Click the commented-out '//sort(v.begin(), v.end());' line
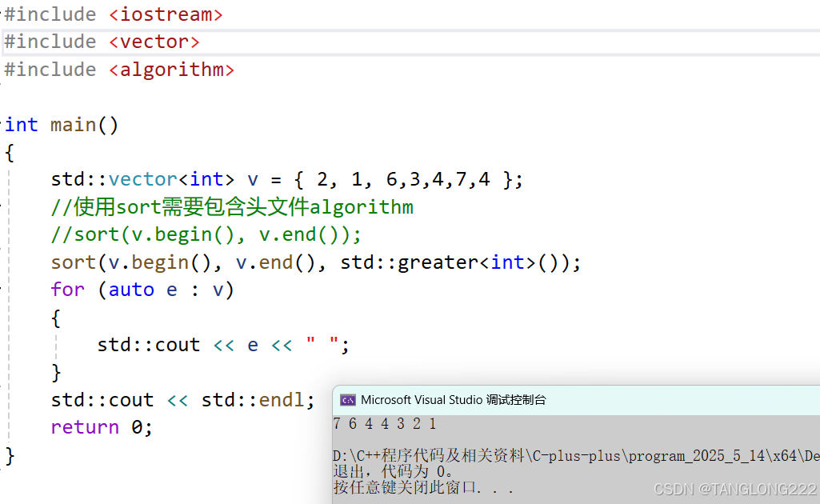This screenshot has width=820, height=504. [206, 234]
